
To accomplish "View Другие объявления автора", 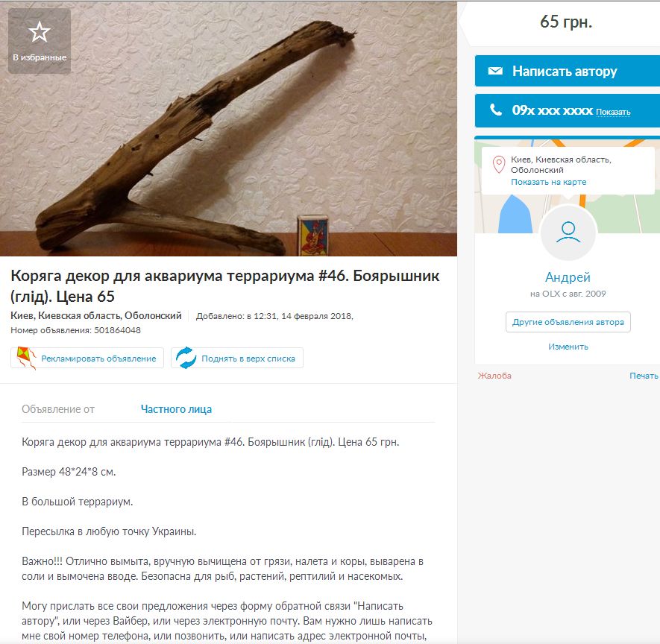I will click(x=568, y=322).
